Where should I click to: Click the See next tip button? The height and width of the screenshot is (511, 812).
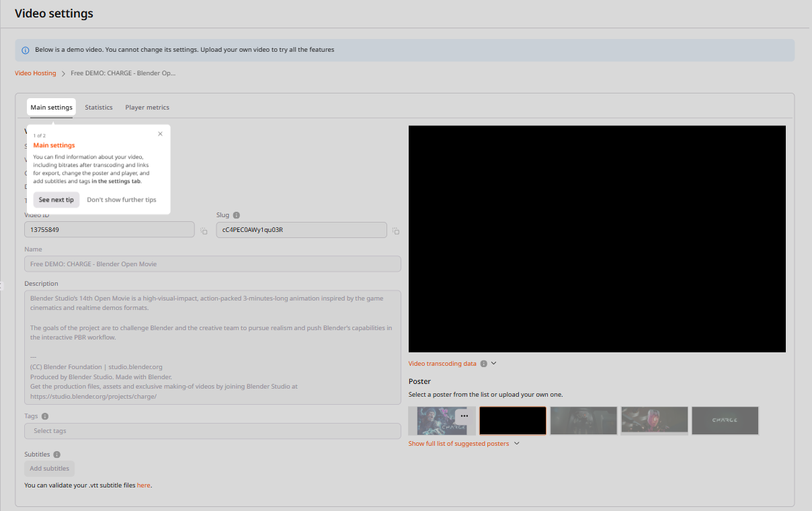tap(56, 200)
